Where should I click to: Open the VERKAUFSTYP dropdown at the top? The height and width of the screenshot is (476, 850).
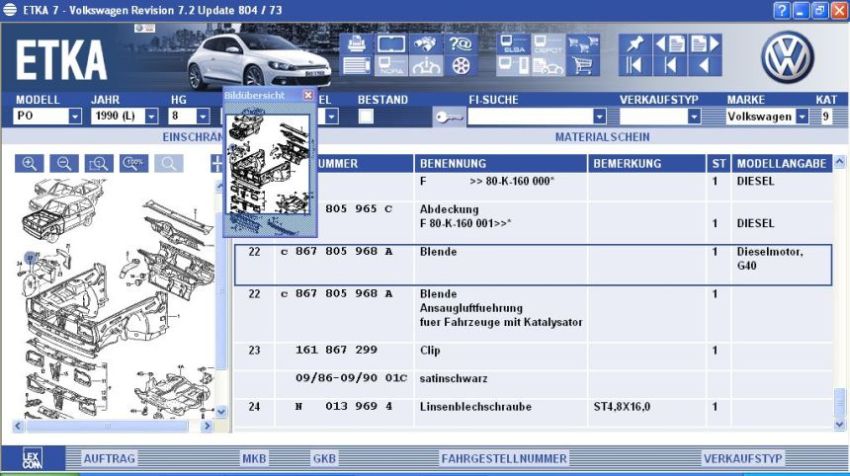point(694,116)
